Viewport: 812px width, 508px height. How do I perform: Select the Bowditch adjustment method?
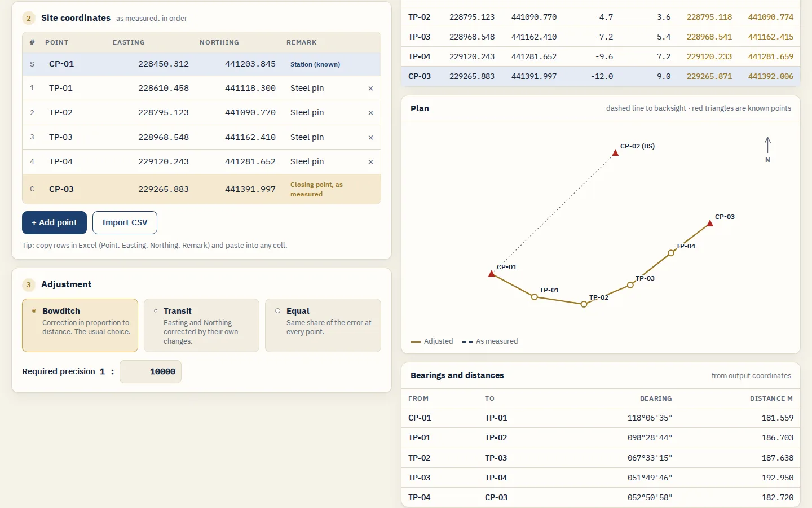(80, 325)
